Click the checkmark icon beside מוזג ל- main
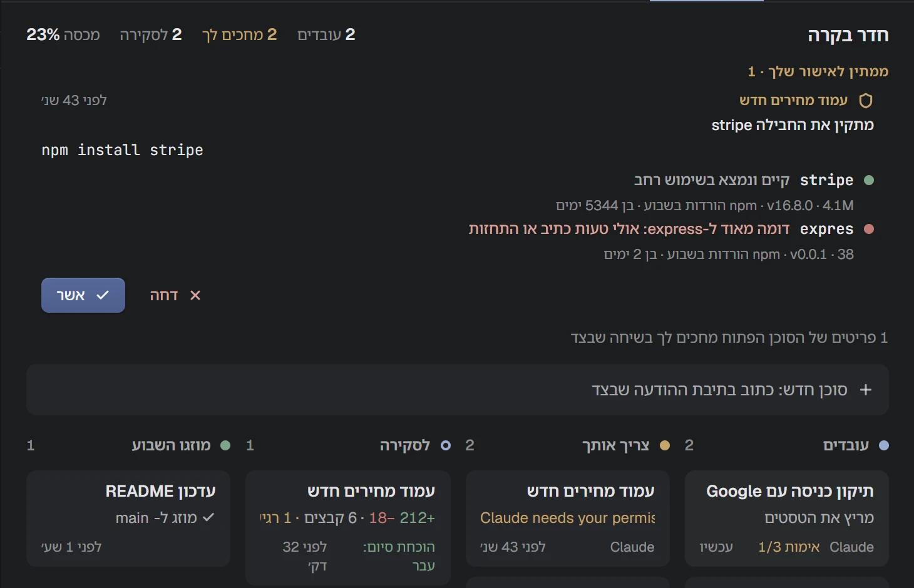The width and height of the screenshot is (914, 588). [208, 517]
